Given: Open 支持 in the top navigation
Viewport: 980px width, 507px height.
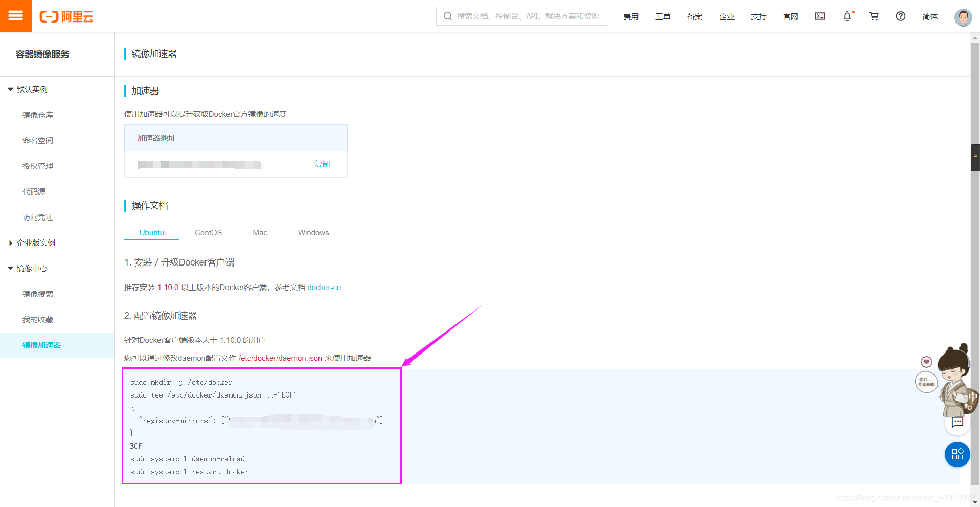Looking at the screenshot, I should (759, 17).
